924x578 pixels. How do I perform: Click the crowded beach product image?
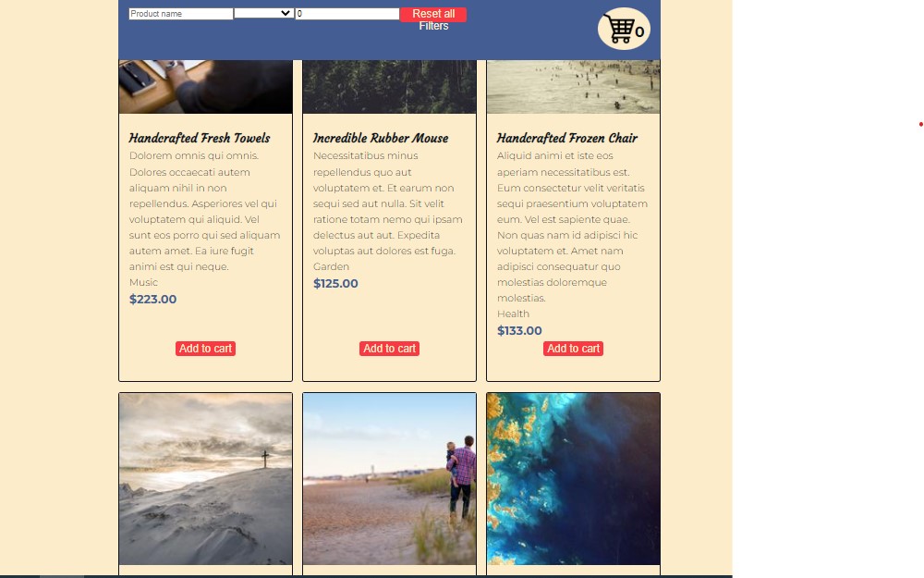click(x=574, y=87)
